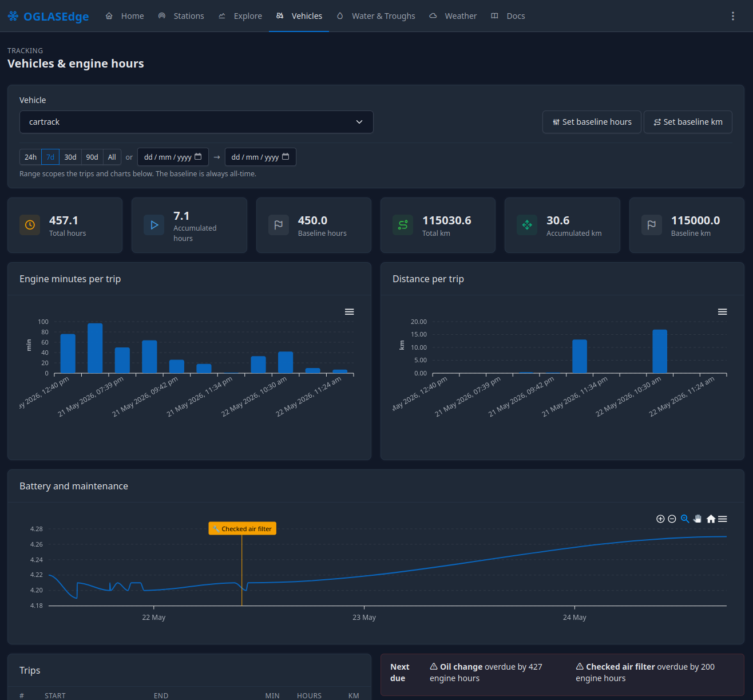Open Distance per trip chart menu
The image size is (753, 700).
click(722, 312)
